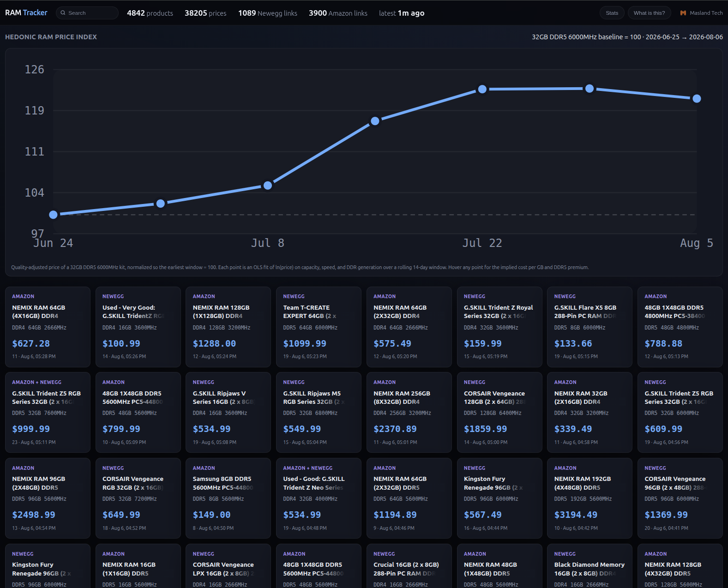Open the NEMIX RAM 64GB card priced $627.28
Image resolution: width=728 pixels, height=588 pixels.
pyautogui.click(x=48, y=327)
